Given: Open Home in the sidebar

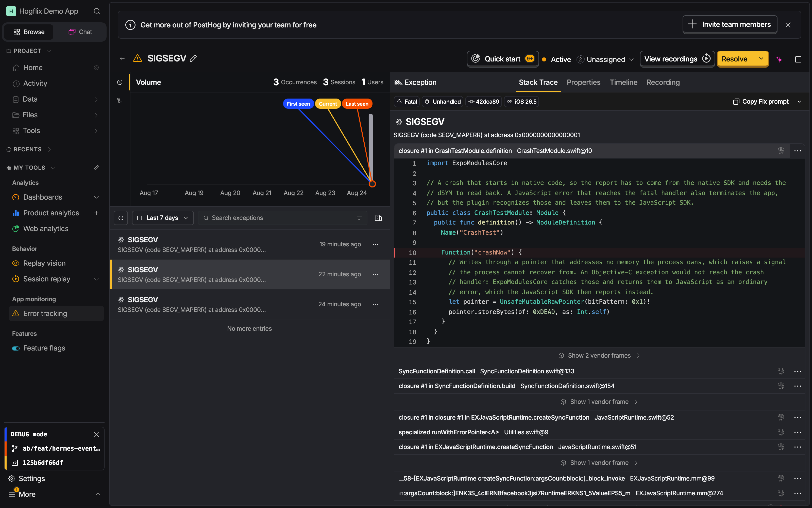Looking at the screenshot, I should pos(33,68).
